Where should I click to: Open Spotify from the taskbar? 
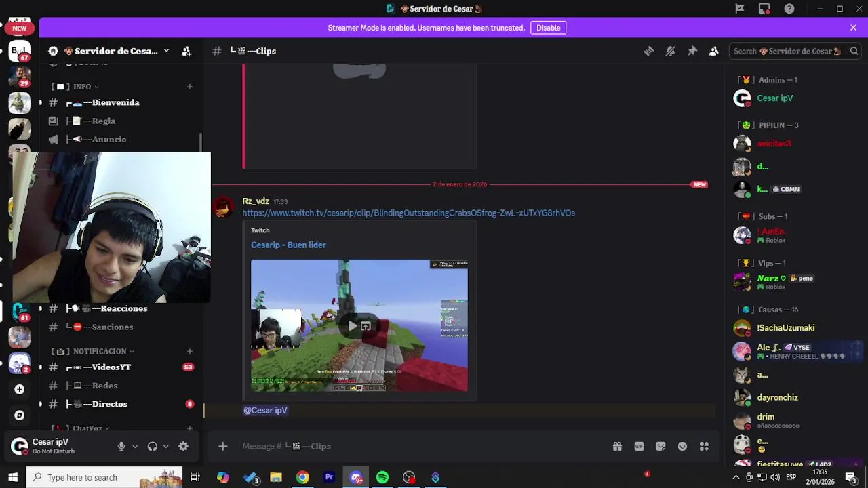[382, 477]
